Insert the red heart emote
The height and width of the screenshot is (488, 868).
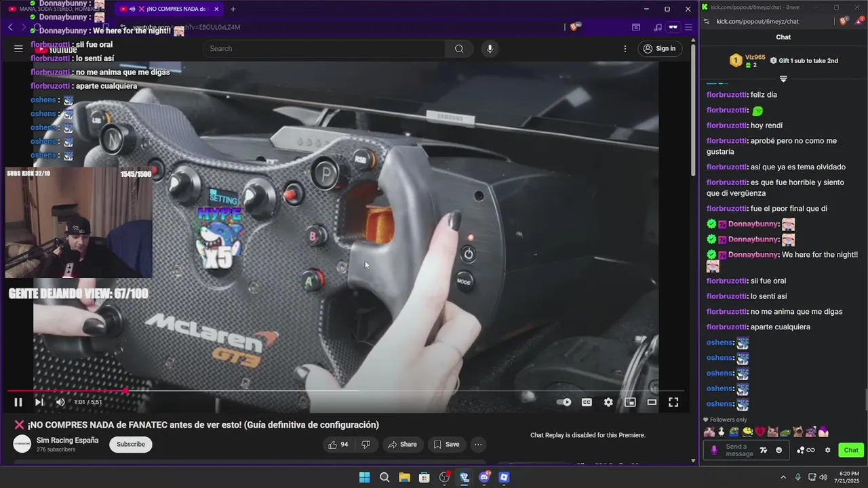(x=760, y=432)
